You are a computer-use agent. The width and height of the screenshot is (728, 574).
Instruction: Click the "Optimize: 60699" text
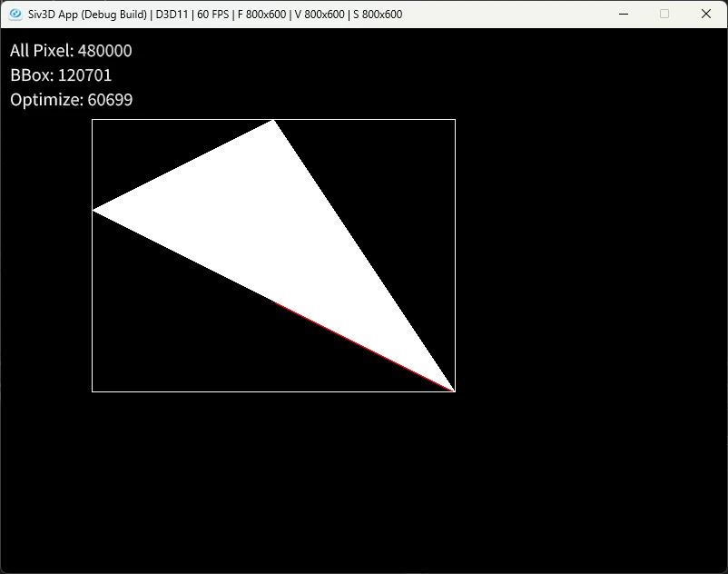click(x=72, y=100)
